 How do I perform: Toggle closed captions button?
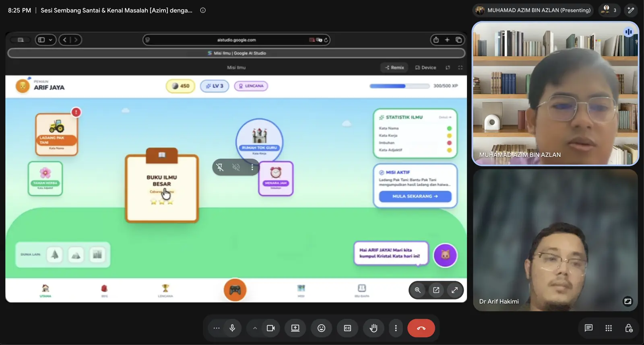click(x=347, y=328)
